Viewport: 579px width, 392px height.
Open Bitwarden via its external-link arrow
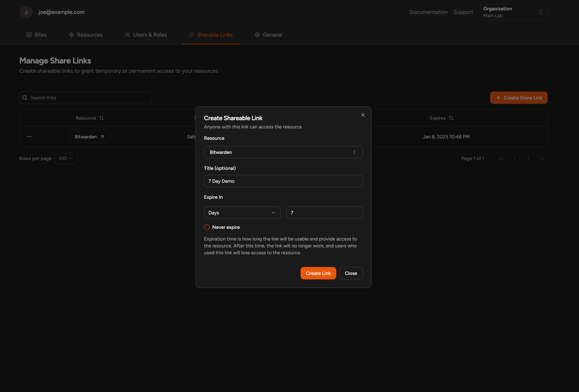click(x=102, y=137)
